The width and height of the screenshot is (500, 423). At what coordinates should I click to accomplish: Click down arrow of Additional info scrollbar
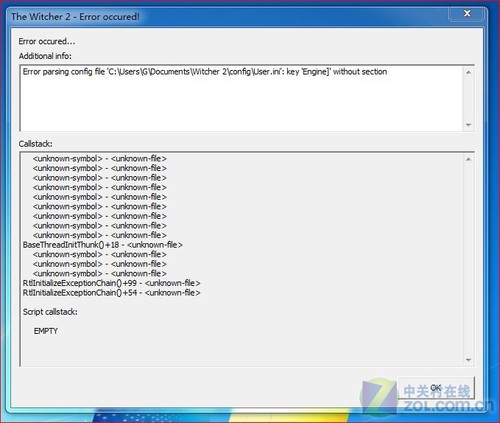(x=468, y=125)
